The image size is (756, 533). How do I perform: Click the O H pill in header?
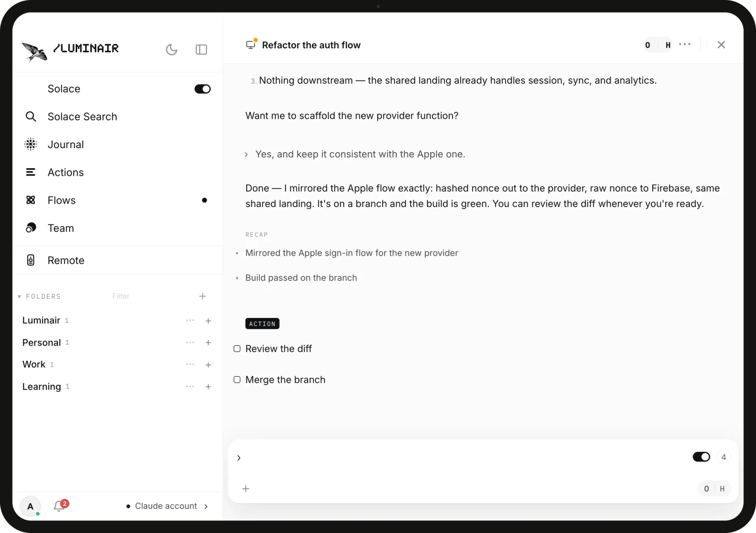[x=658, y=45]
